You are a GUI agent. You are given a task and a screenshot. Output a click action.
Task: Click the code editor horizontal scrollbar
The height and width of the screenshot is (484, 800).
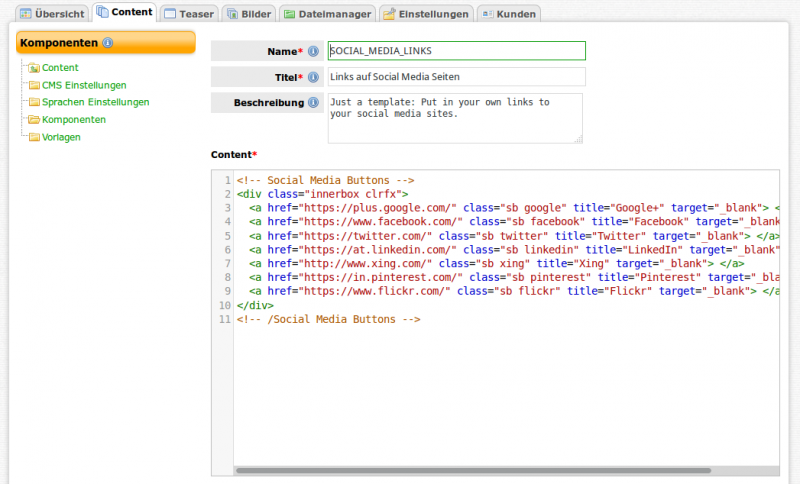coord(472,470)
